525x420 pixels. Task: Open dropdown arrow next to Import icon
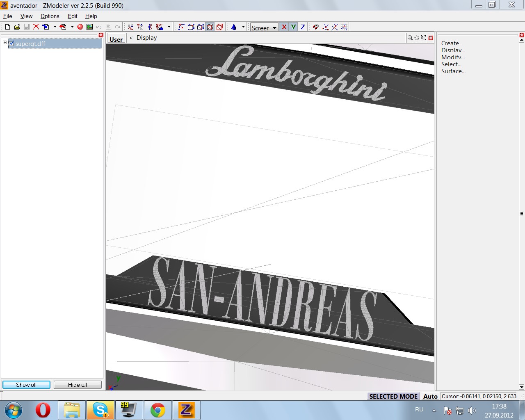[55, 27]
